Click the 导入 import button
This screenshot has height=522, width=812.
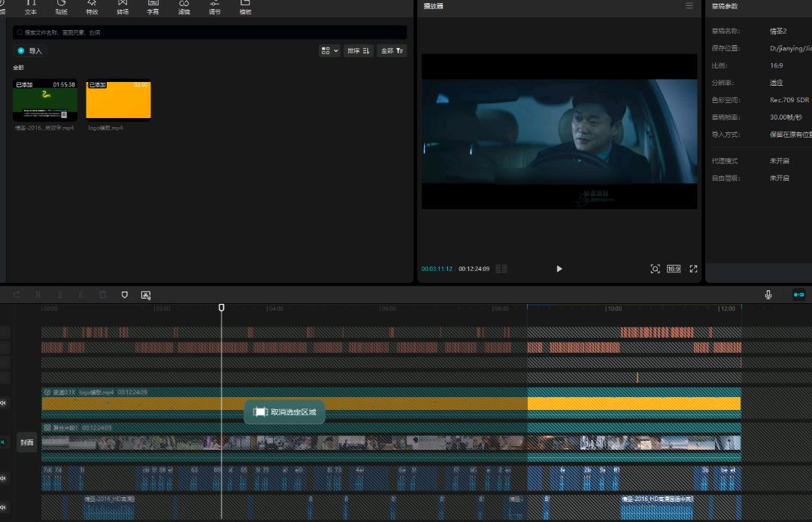[x=31, y=50]
